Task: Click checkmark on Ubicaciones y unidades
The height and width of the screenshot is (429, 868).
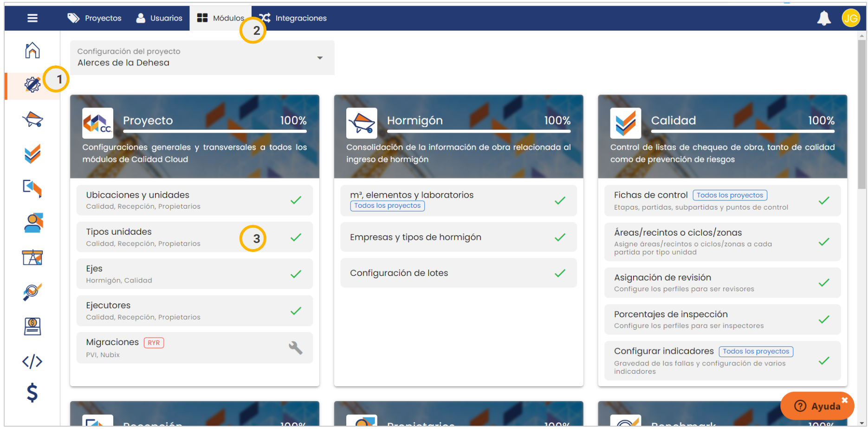Action: 296,200
